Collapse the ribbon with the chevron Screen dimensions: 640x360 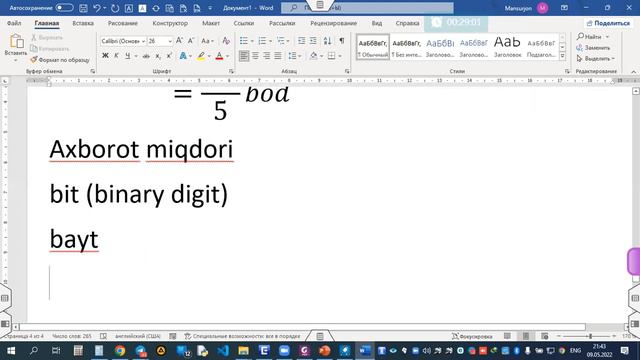pyautogui.click(x=633, y=72)
